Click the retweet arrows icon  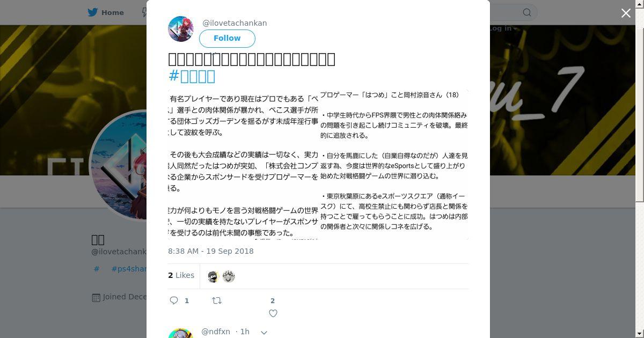pos(217,300)
